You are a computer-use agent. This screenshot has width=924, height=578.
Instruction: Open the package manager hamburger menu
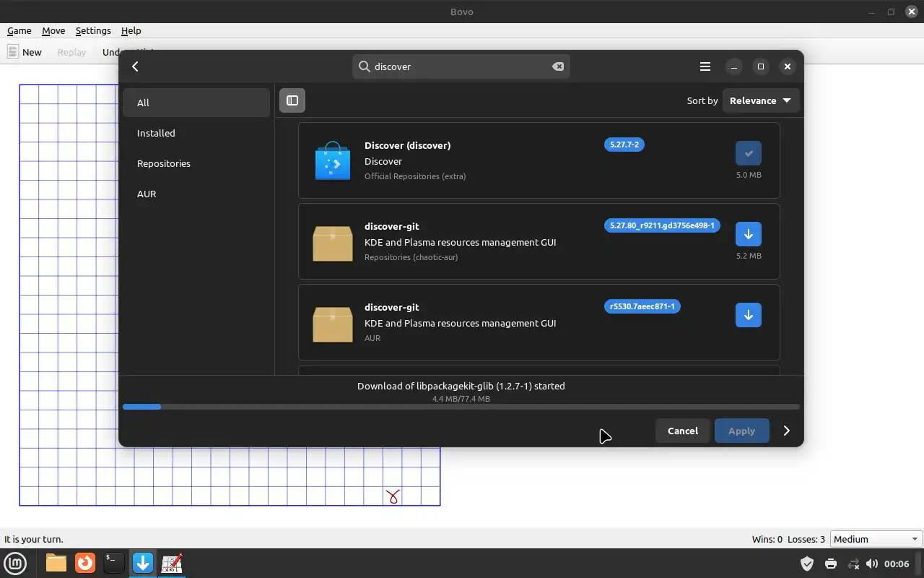pyautogui.click(x=705, y=66)
